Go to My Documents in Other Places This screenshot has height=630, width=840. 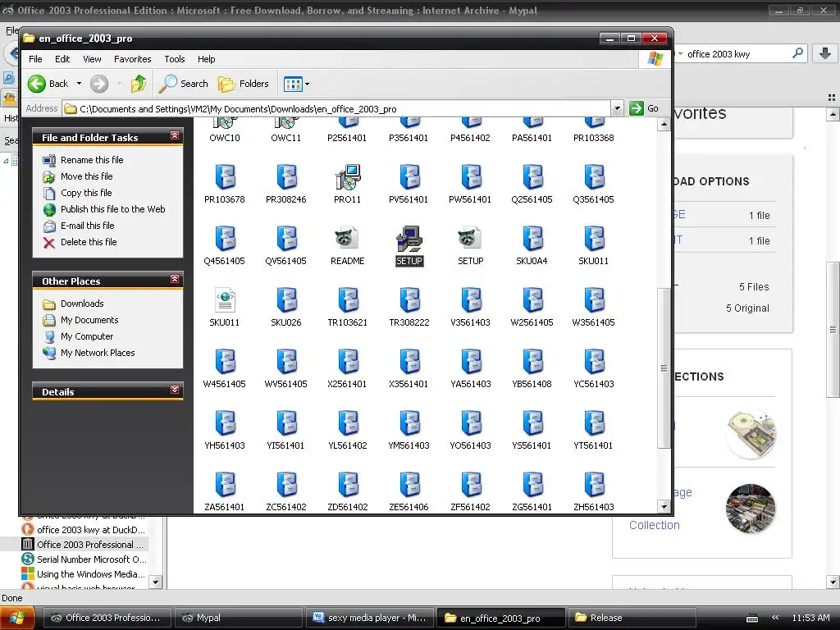pyautogui.click(x=89, y=320)
